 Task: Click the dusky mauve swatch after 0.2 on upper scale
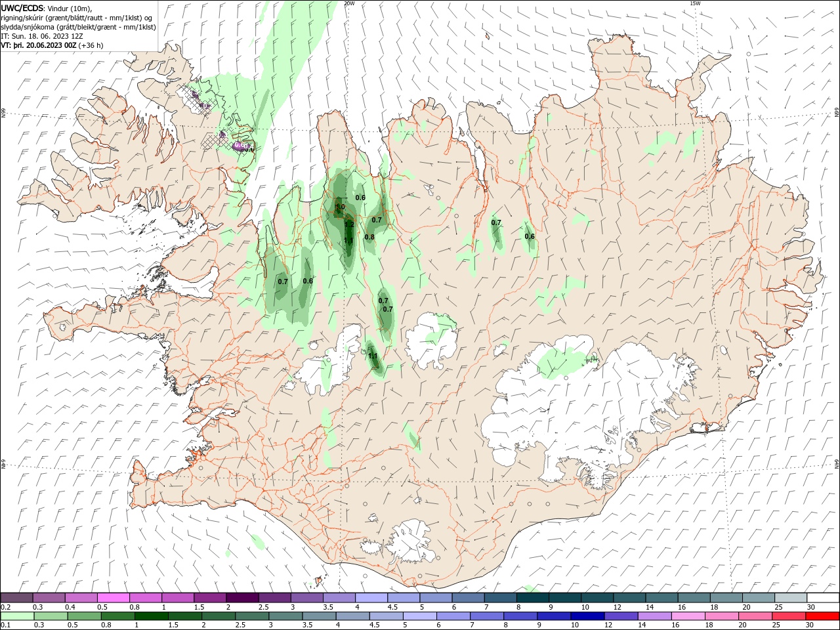pyautogui.click(x=16, y=597)
